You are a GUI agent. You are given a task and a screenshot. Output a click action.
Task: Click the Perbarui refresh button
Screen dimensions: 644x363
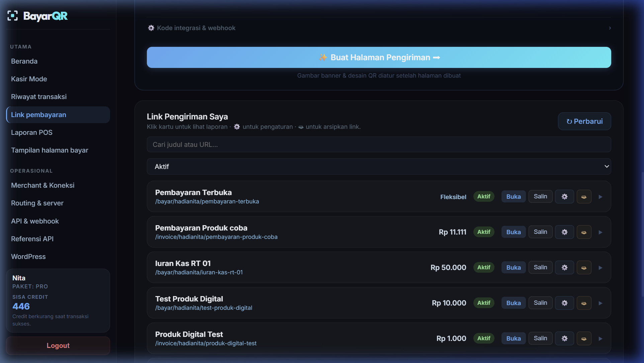[584, 121]
